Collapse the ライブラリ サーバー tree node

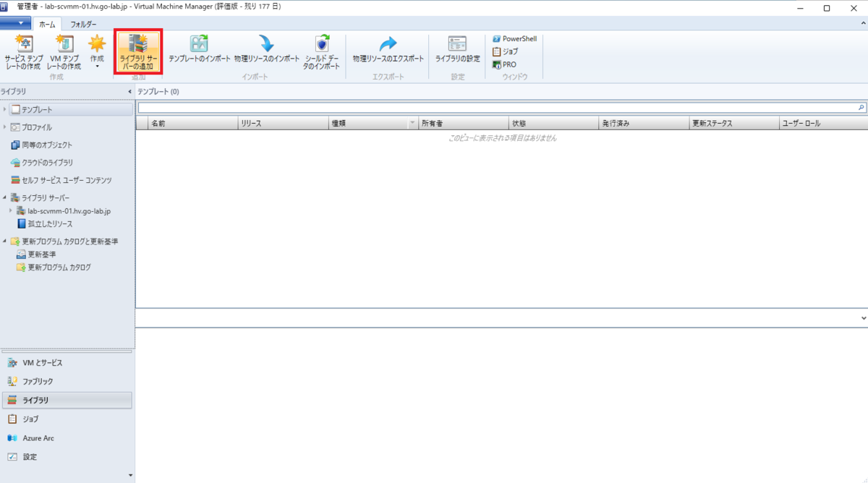(x=5, y=197)
